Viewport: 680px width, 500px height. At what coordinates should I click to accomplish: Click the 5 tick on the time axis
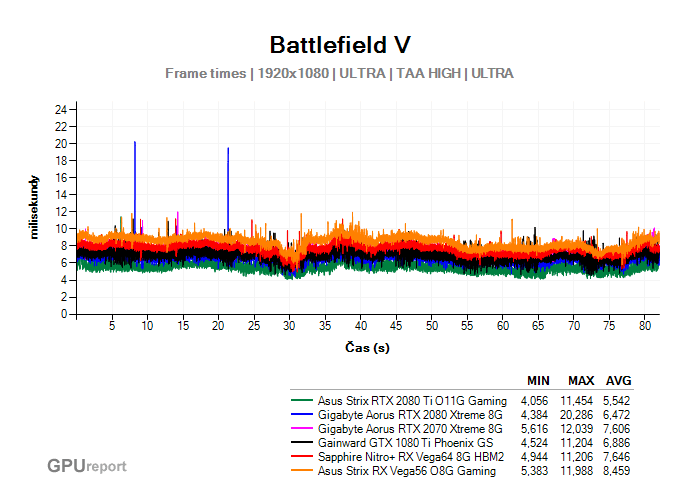112,326
